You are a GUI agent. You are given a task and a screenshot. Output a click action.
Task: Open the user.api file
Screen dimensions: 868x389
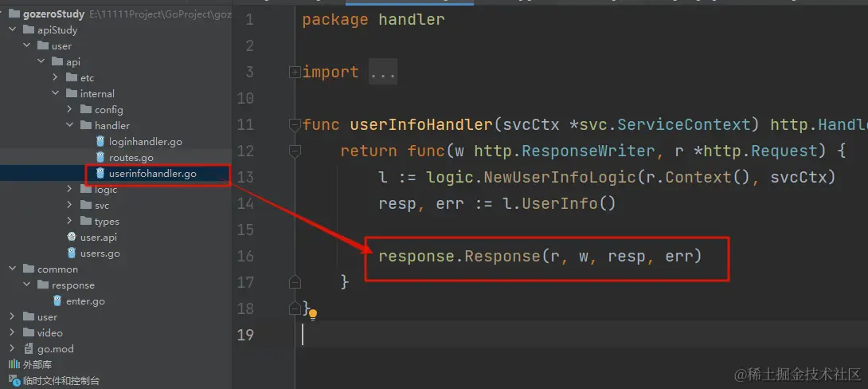coord(99,238)
